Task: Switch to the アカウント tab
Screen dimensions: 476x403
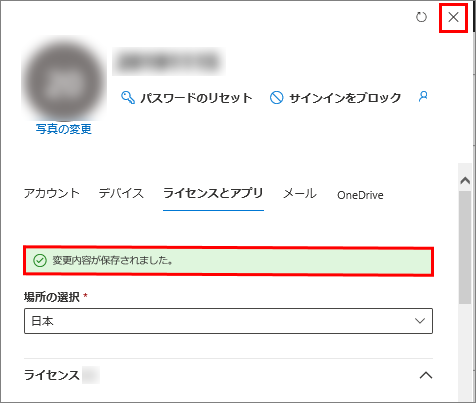Action: 52,193
